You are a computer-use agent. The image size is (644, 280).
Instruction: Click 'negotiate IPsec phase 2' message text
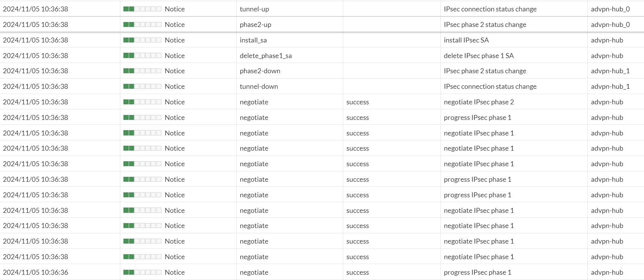coord(479,102)
